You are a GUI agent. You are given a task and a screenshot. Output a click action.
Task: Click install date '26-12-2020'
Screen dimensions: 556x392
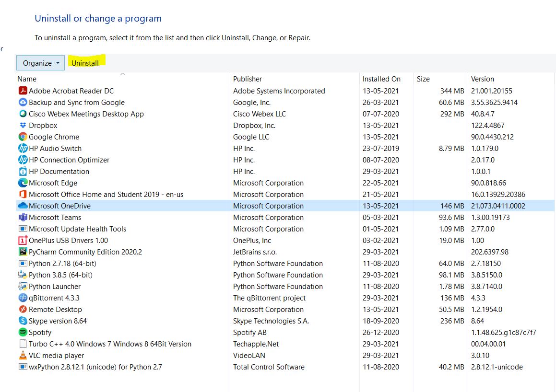click(x=381, y=333)
